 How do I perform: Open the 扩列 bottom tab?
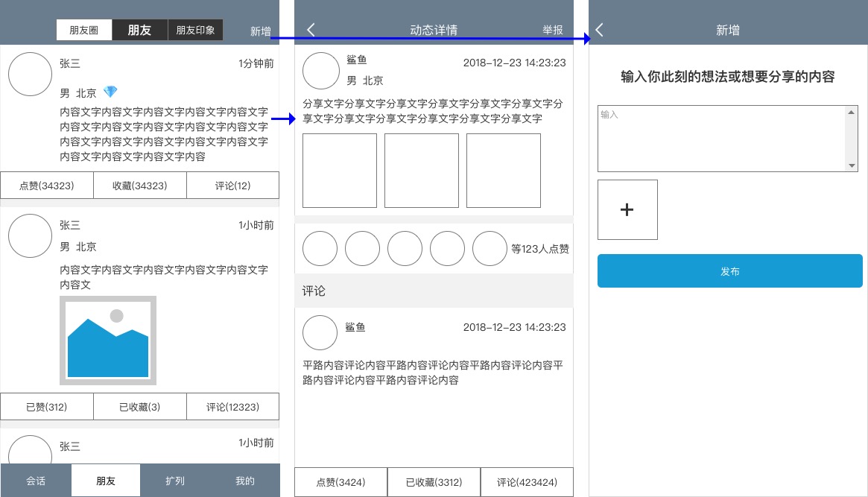coord(175,481)
